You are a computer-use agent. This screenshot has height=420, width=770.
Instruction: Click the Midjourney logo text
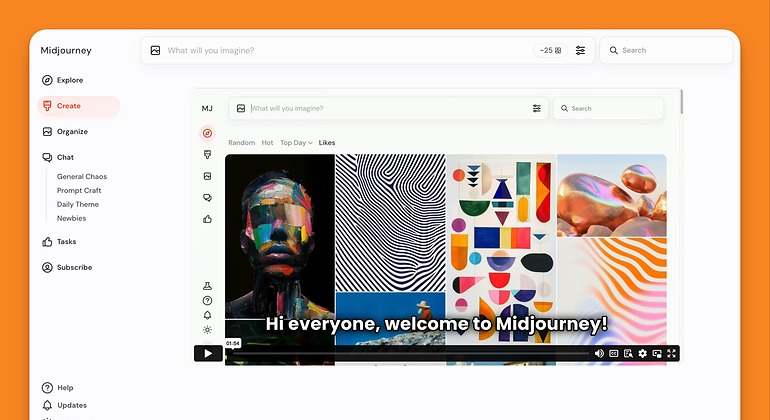[x=66, y=50]
